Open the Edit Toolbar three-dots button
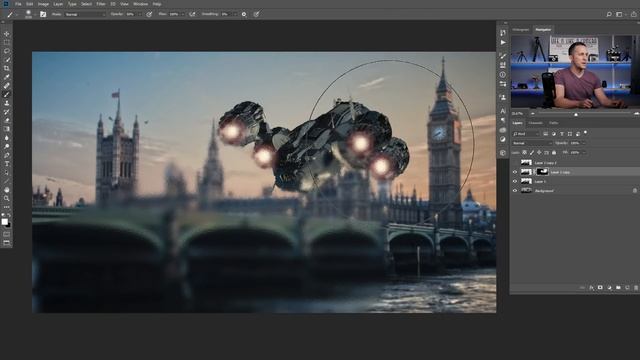Image resolution: width=640 pixels, height=360 pixels. pyautogui.click(x=7, y=207)
